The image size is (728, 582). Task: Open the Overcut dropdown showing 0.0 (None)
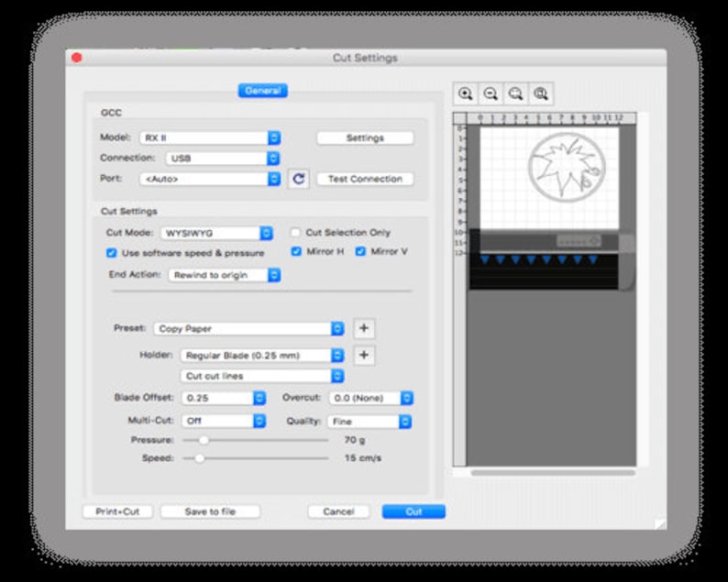[x=371, y=398]
